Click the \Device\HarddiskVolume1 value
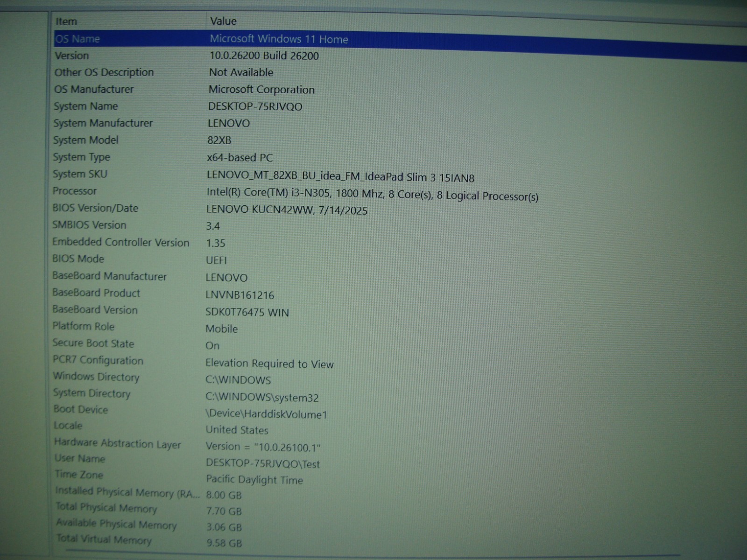Screen dimensions: 747x560 pos(266,414)
